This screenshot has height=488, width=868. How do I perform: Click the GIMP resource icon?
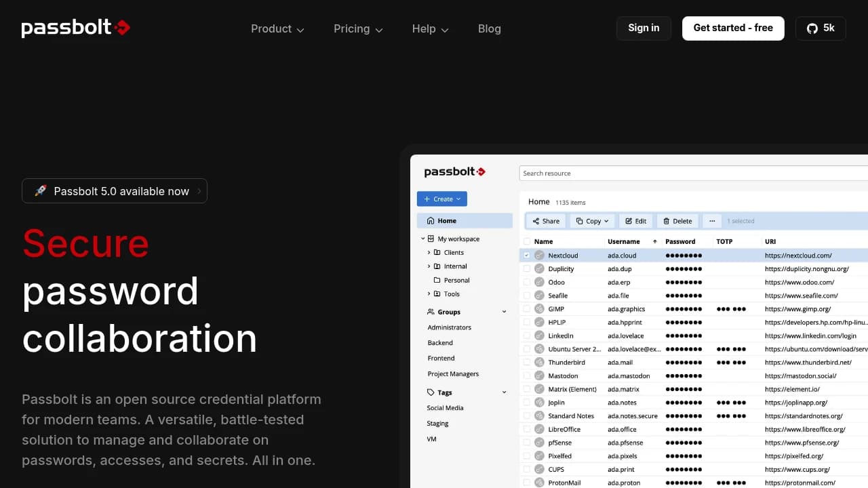pos(540,309)
